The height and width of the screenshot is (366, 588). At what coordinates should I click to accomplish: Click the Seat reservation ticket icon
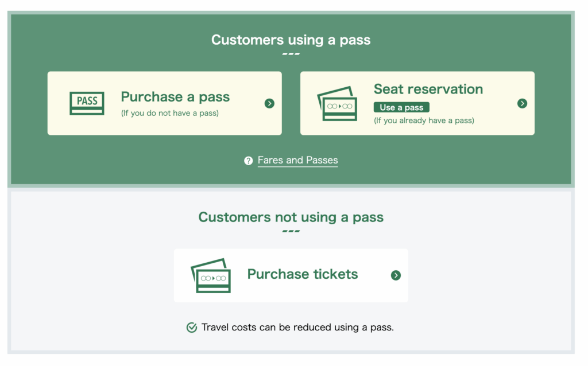click(x=337, y=104)
